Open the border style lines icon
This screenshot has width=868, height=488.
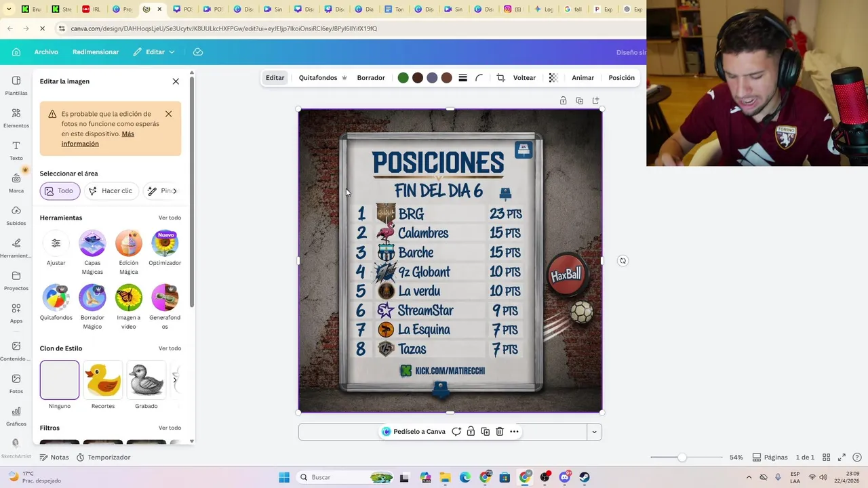click(x=462, y=78)
